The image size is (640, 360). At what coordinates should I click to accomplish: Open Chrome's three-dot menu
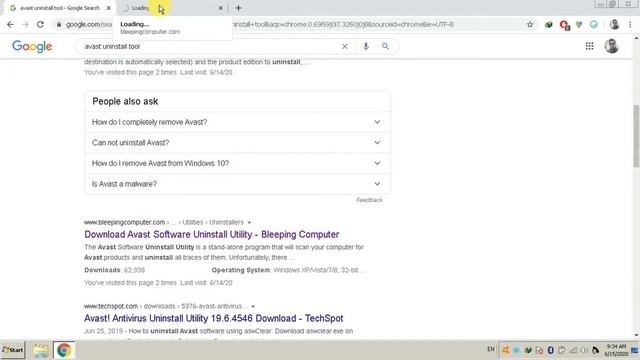(x=630, y=24)
